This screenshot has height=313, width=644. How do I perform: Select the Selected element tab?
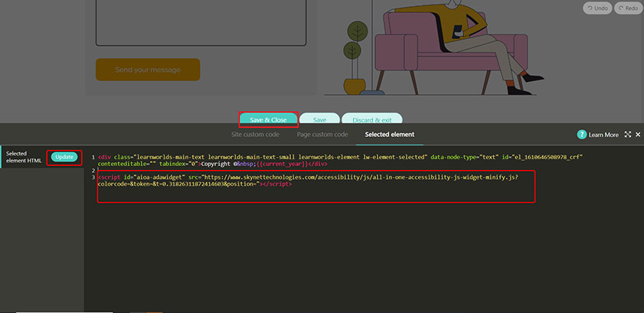pyautogui.click(x=389, y=135)
